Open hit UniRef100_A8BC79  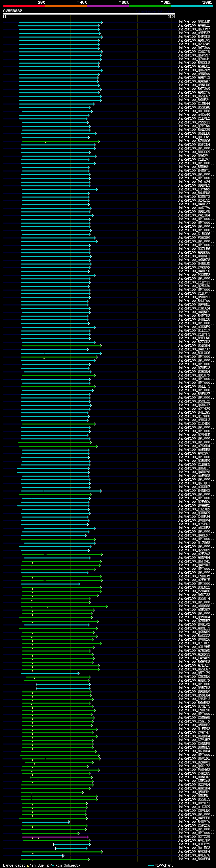[194, 681]
